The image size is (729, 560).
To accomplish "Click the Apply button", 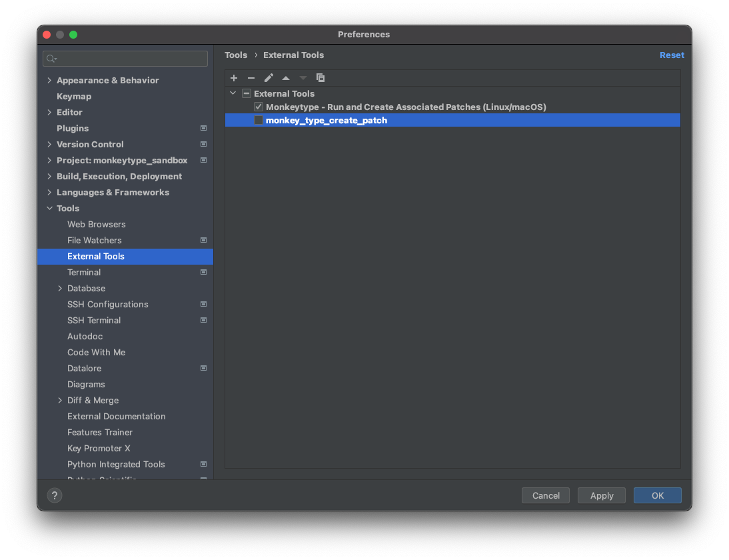I will pos(602,495).
